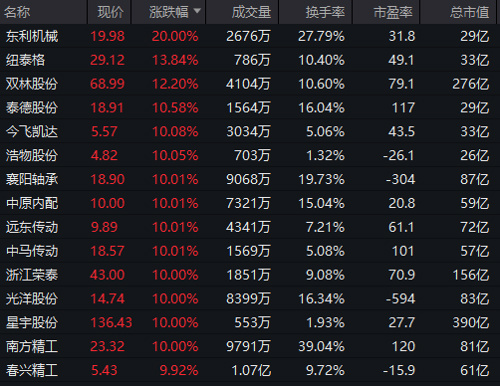Open the 今飞凯达 stock entry
Screen dimensions: 500x386
[x=250, y=132]
